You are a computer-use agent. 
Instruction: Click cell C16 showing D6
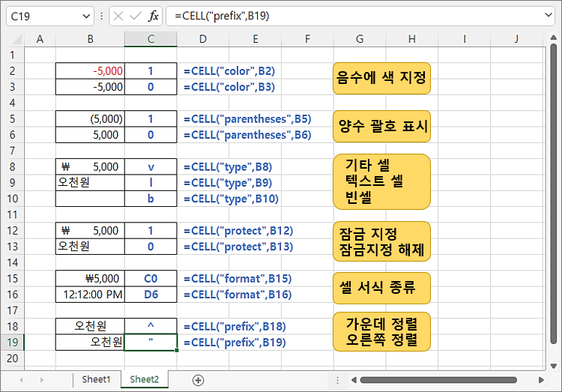pos(151,295)
